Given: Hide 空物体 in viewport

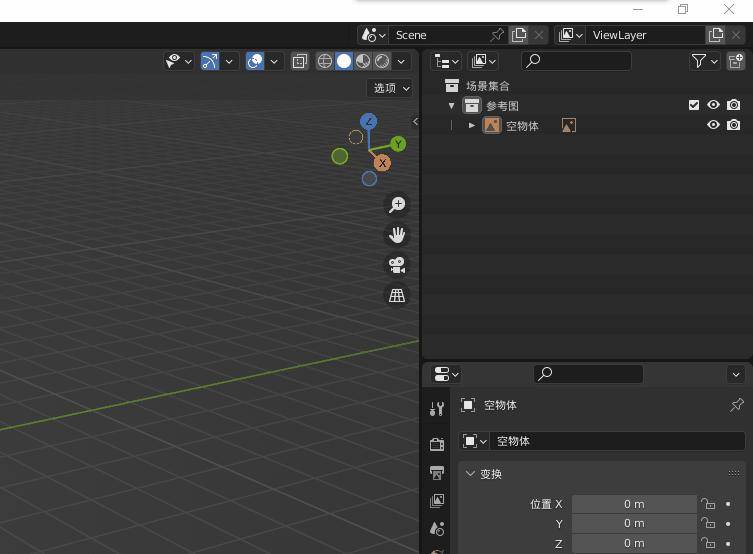Looking at the screenshot, I should (x=714, y=125).
